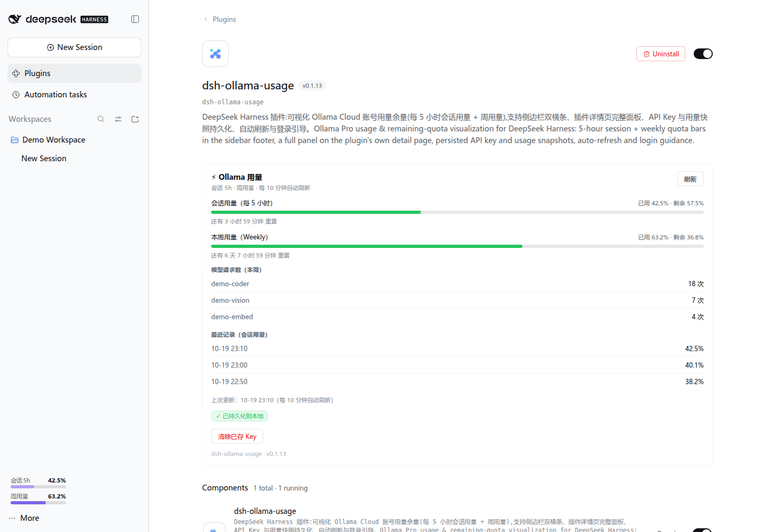Click the 10-19 23:10 record
766x532 pixels.
(457, 349)
